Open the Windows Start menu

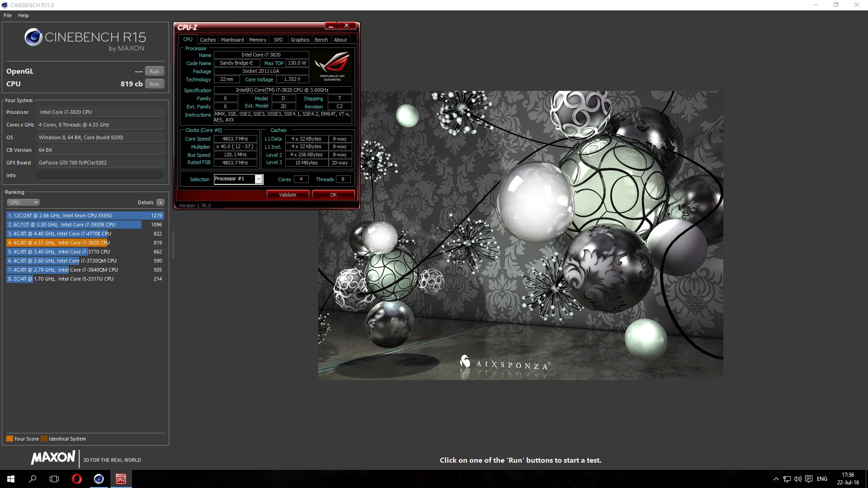point(11,479)
